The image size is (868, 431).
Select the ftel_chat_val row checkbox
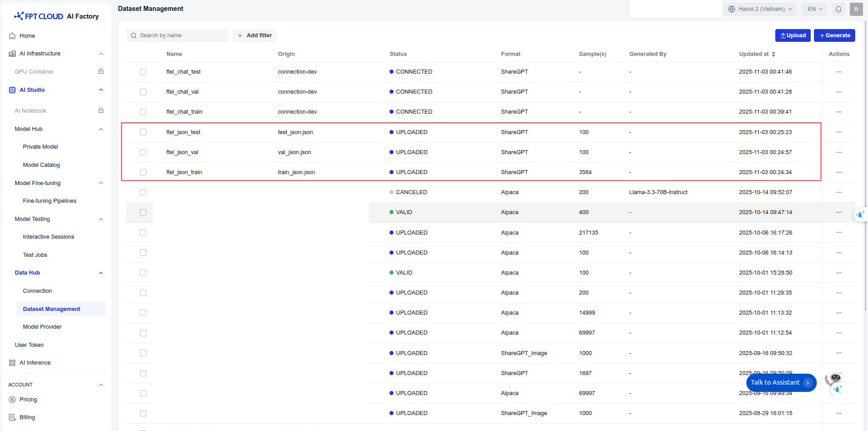tap(143, 92)
